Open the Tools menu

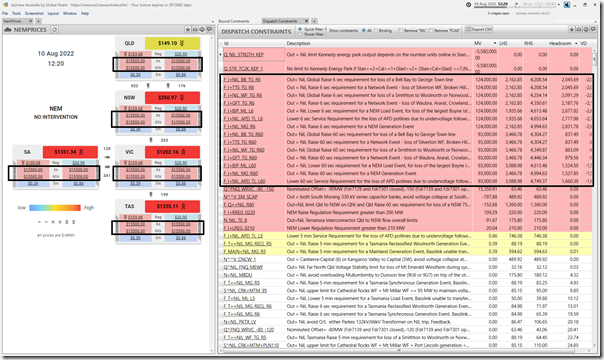click(x=16, y=13)
